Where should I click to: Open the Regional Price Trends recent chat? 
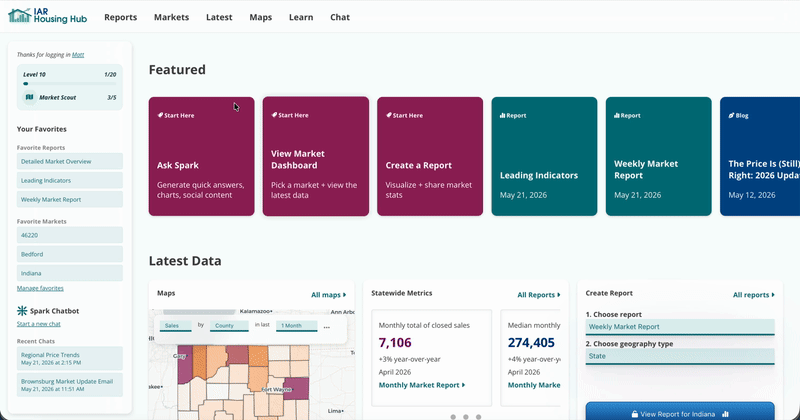click(x=69, y=358)
